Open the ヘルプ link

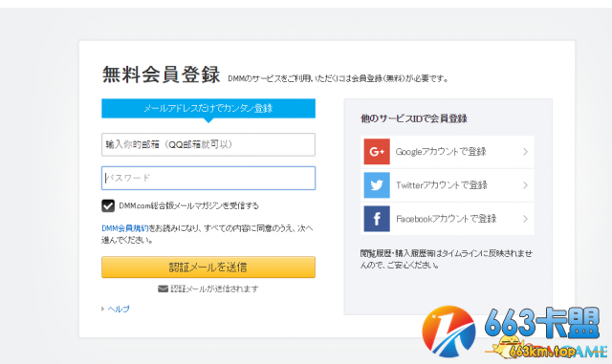pyautogui.click(x=119, y=309)
